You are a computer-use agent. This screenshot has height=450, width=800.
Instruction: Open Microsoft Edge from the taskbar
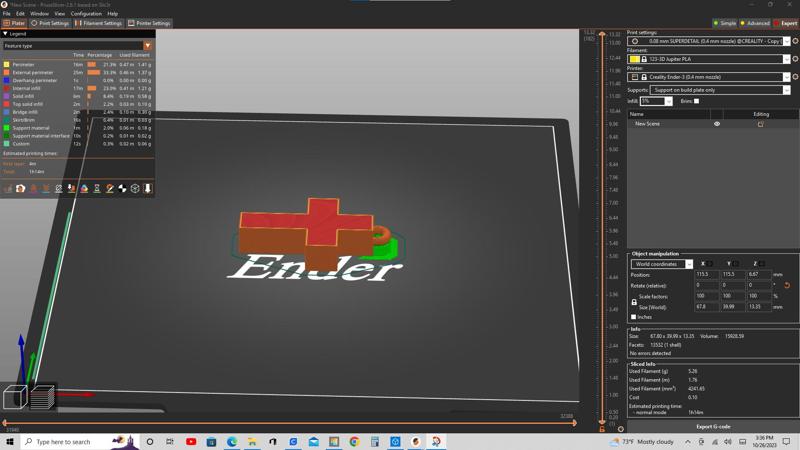(232, 442)
